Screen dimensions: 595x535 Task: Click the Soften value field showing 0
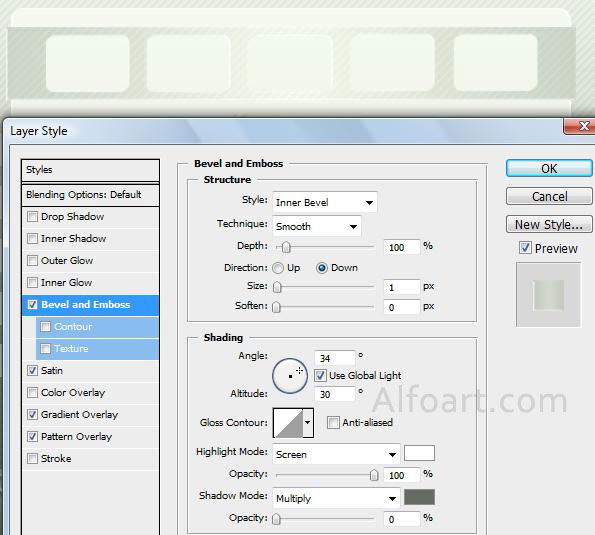(402, 307)
